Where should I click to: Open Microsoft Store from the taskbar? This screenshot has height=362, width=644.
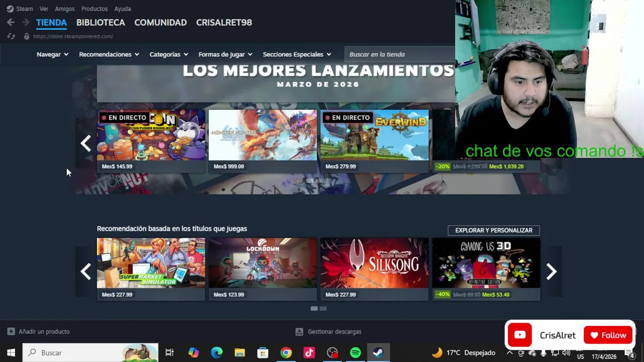[263, 352]
